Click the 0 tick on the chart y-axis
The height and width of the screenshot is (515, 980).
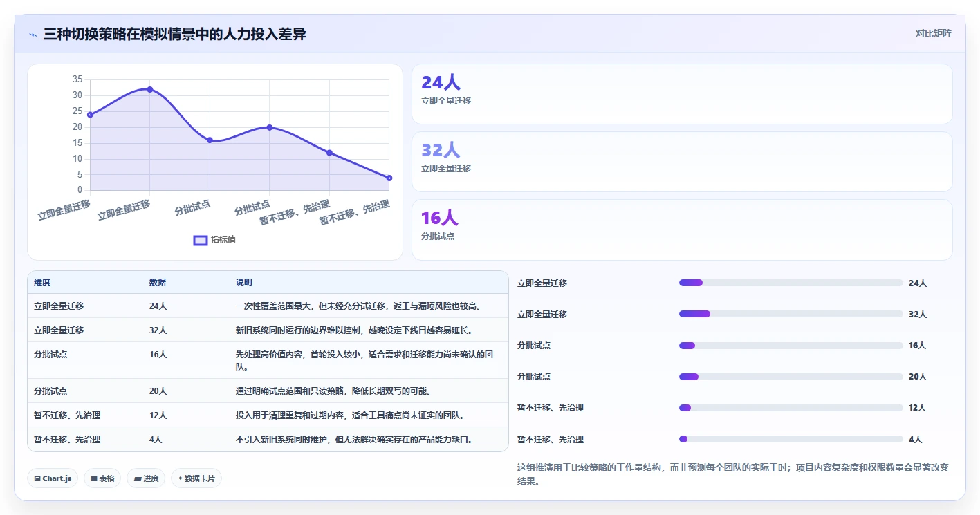80,190
